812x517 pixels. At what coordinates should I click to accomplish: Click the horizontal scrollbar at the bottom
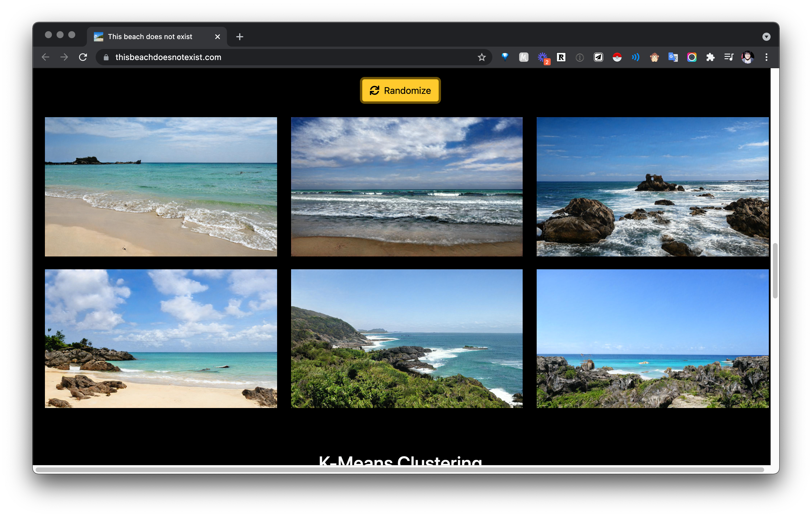(400, 469)
